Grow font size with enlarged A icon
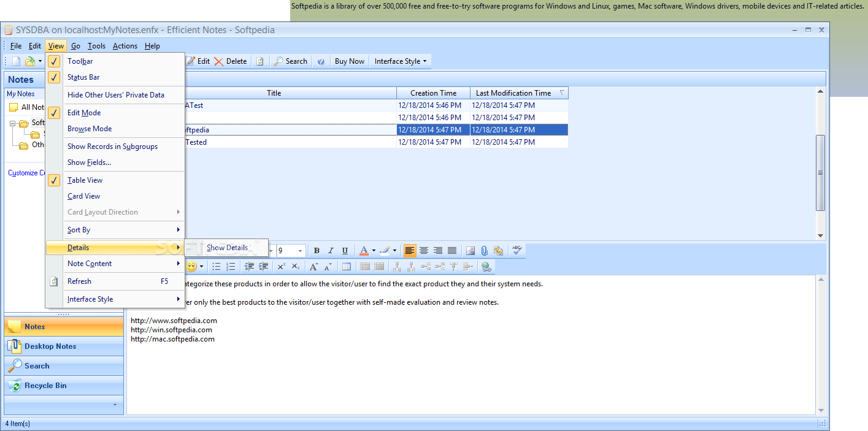Screen dimensions: 868x431 point(313,267)
